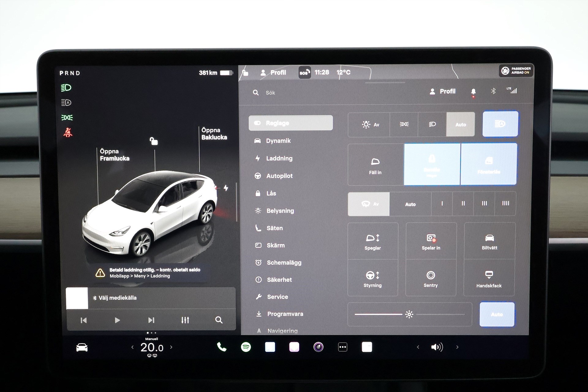Screen dimensions: 588x392
Task: Tap the car controls icon bottom left
Action: click(x=82, y=347)
